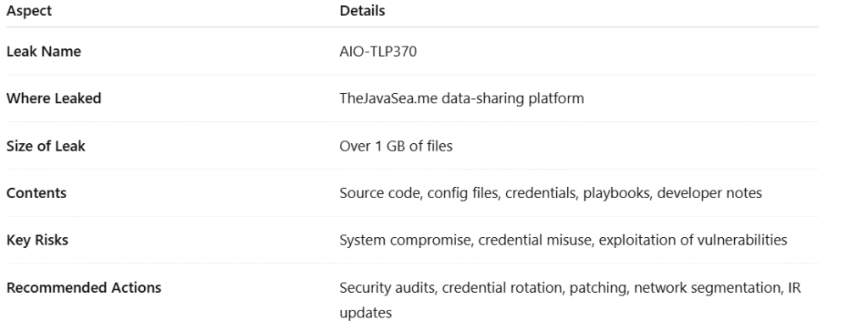The height and width of the screenshot is (331, 868).
Task: Click the word 'updates' on the last line
Action: pos(365,312)
